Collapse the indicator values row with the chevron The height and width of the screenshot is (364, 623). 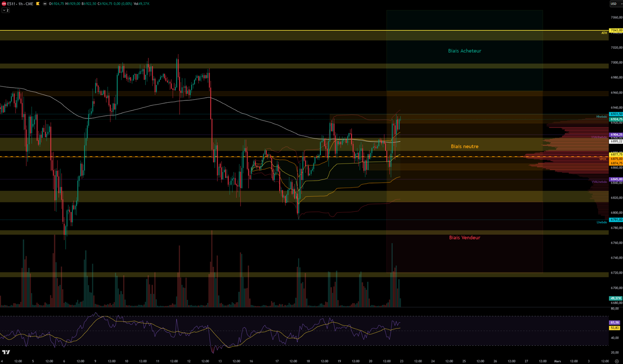tap(4, 10)
